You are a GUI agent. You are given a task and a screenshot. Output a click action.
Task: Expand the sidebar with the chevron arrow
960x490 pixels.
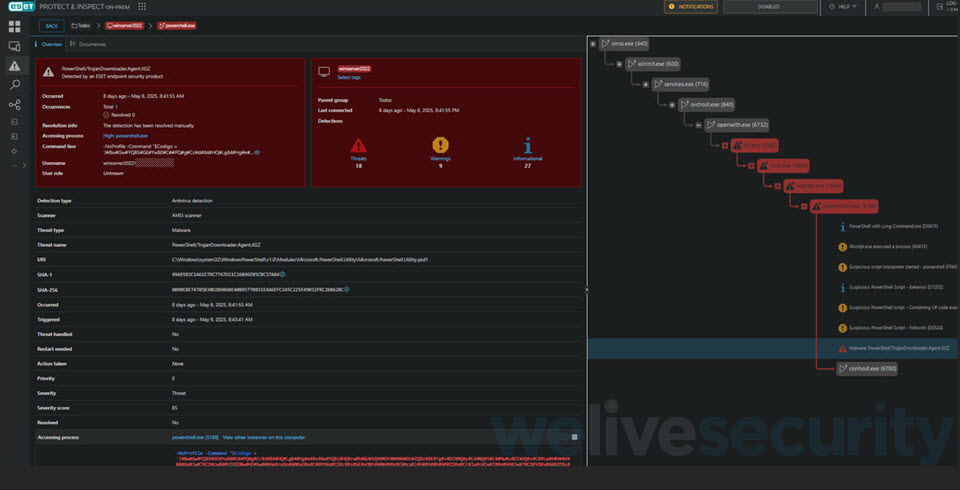coord(24,165)
